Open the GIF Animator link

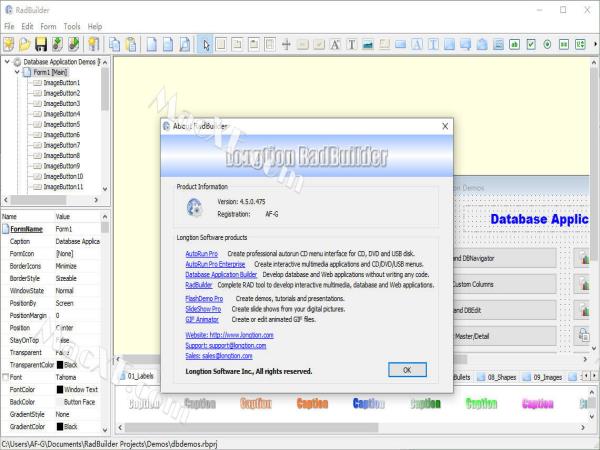[202, 319]
